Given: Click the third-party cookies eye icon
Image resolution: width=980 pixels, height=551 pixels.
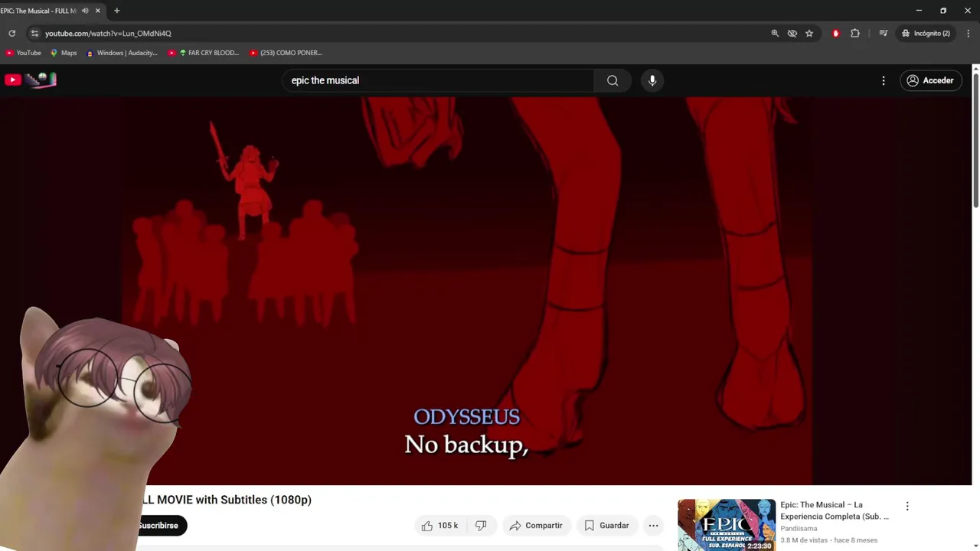Looking at the screenshot, I should pos(792,34).
